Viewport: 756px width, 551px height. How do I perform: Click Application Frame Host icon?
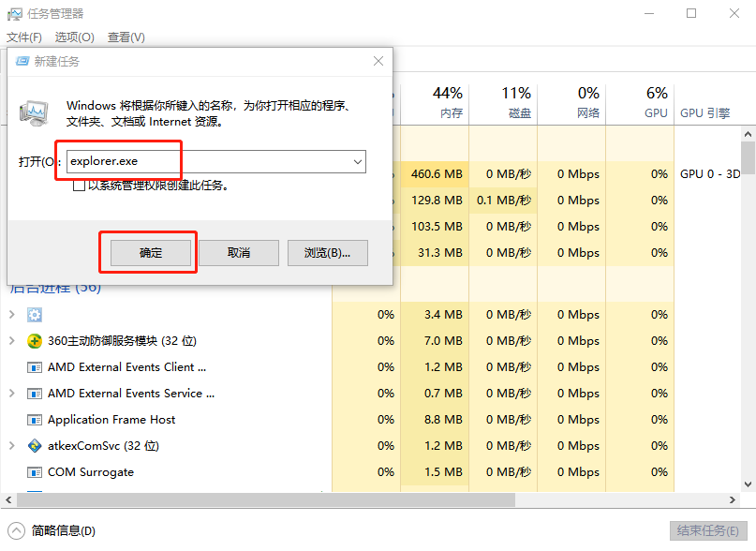tap(35, 420)
